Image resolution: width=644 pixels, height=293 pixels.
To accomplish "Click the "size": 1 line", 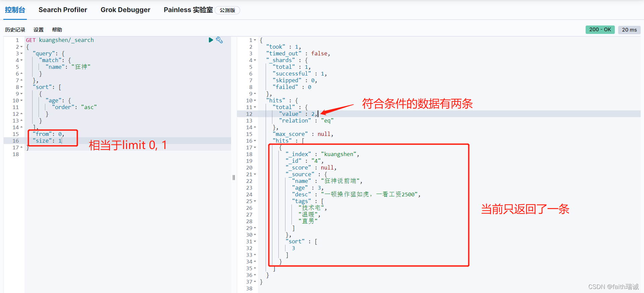I will (x=47, y=141).
